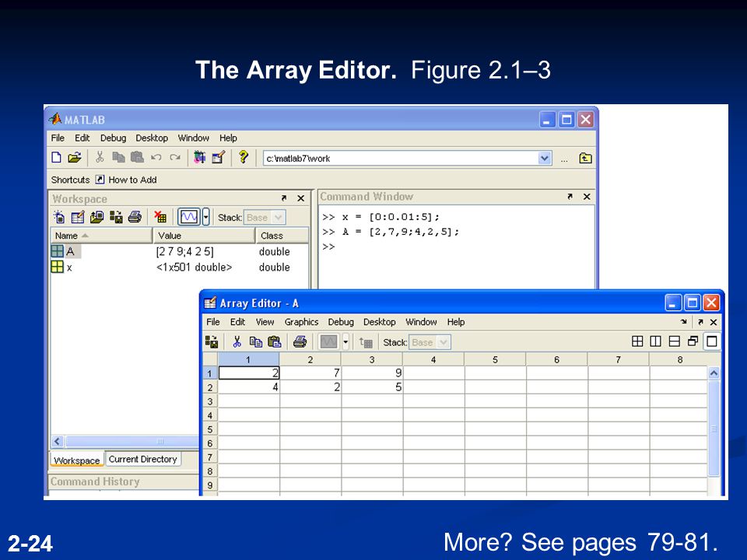This screenshot has width=747, height=560.
Task: Click yellow Help question mark icon
Action: tap(244, 157)
